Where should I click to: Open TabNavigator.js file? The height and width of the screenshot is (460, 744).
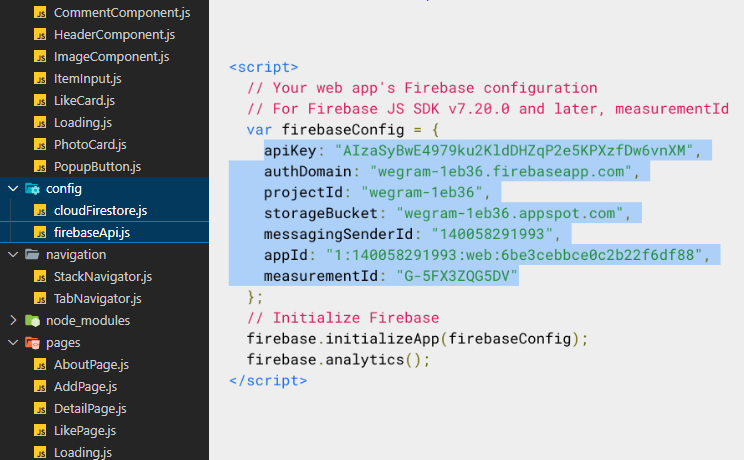pos(97,299)
